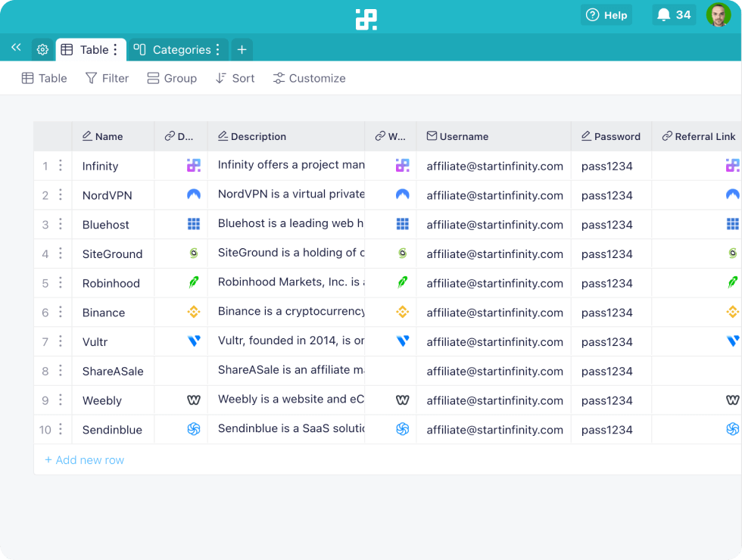Click Vultr icon in W... column
Screen dimensions: 742x560
403,341
